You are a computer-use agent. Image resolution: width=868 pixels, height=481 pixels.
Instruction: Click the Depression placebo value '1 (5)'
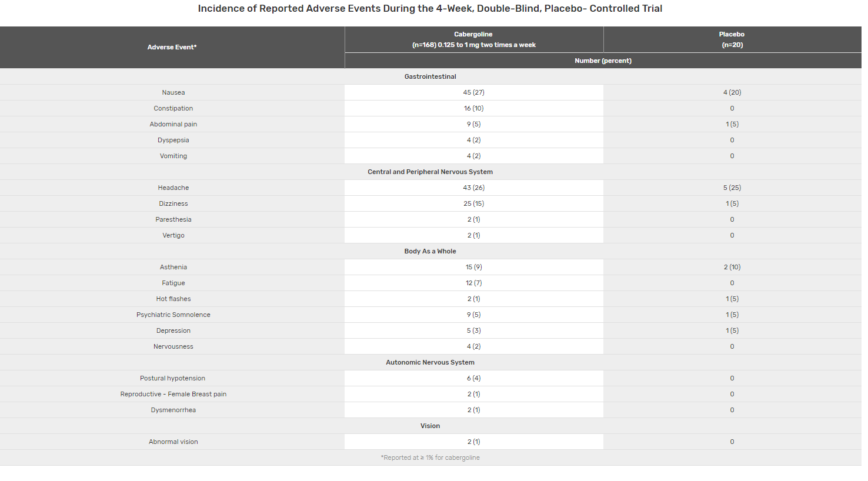[732, 330]
